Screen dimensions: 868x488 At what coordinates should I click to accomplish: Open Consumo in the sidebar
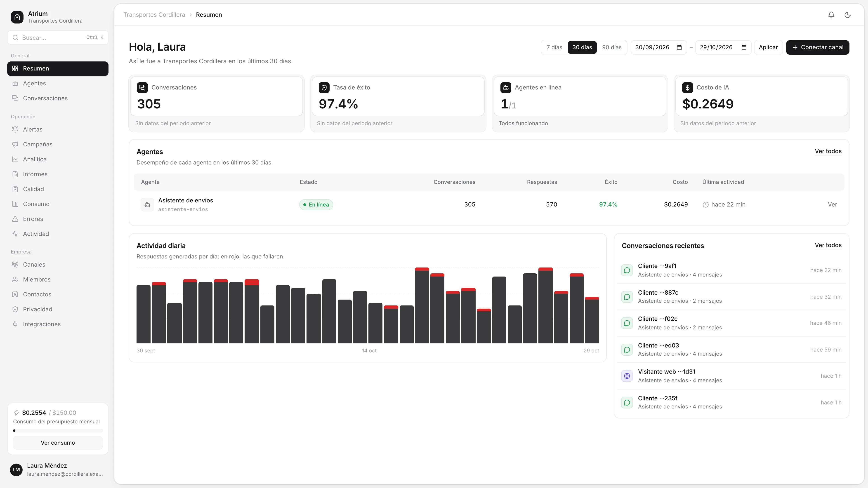(58, 204)
